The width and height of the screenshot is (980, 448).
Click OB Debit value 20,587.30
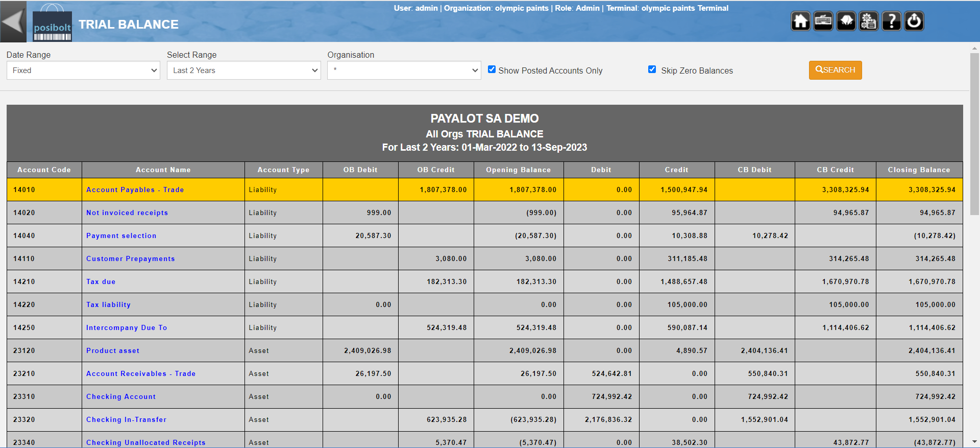374,235
